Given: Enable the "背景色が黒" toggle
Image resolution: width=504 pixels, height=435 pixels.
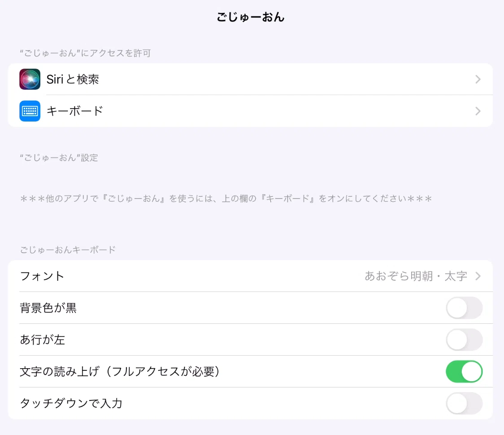Looking at the screenshot, I should (x=464, y=308).
